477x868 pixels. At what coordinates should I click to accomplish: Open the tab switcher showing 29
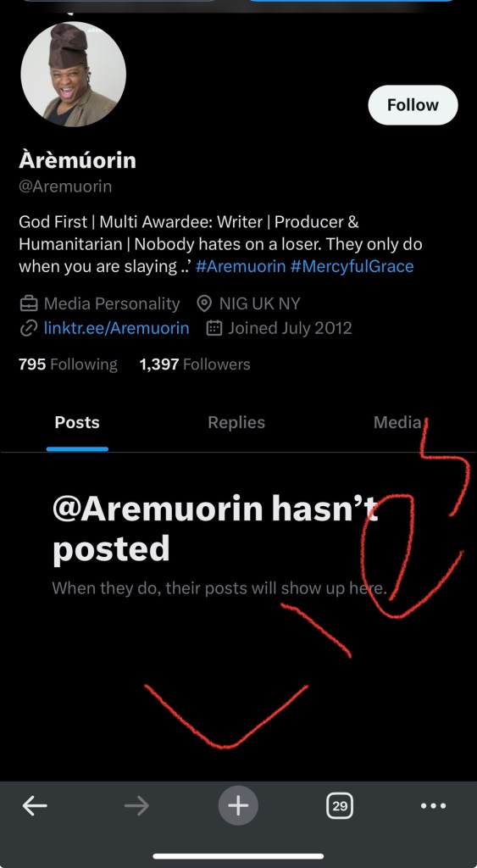point(340,805)
